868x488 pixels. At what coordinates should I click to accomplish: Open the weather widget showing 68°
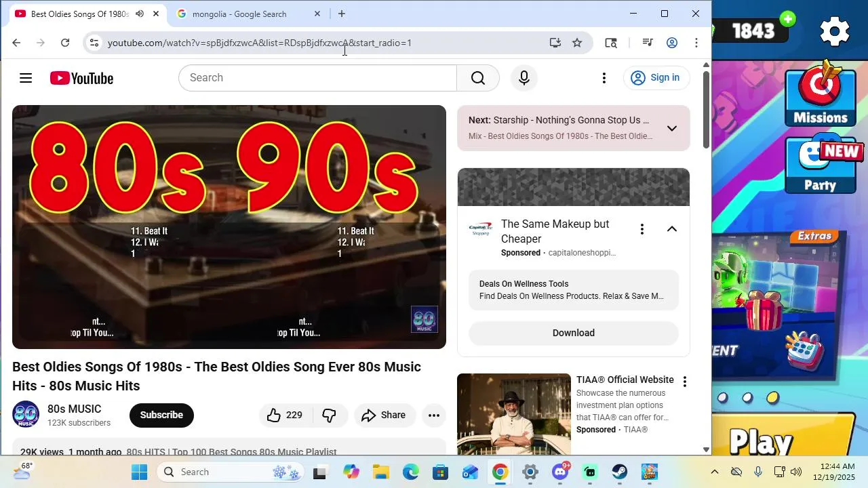pyautogui.click(x=23, y=471)
